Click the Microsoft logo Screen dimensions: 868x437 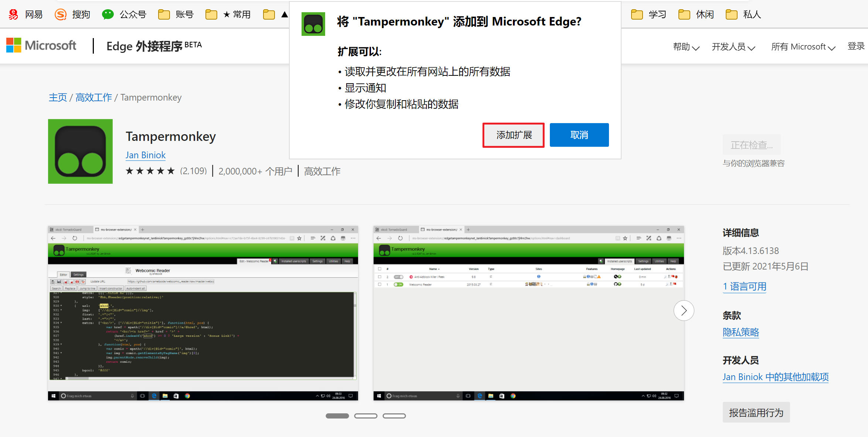tap(41, 45)
